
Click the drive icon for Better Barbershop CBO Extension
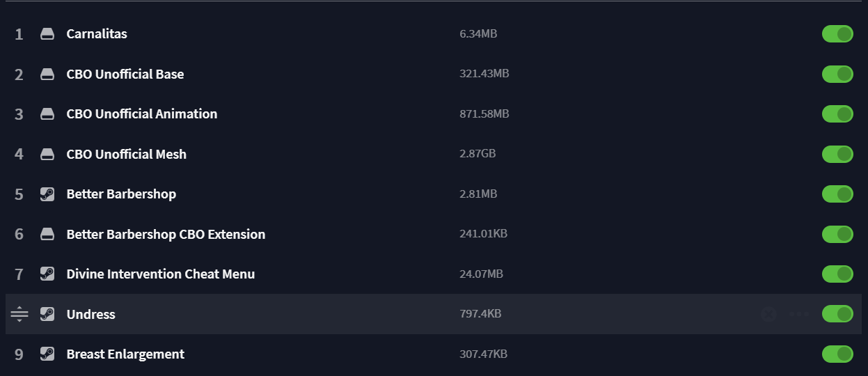coord(47,235)
